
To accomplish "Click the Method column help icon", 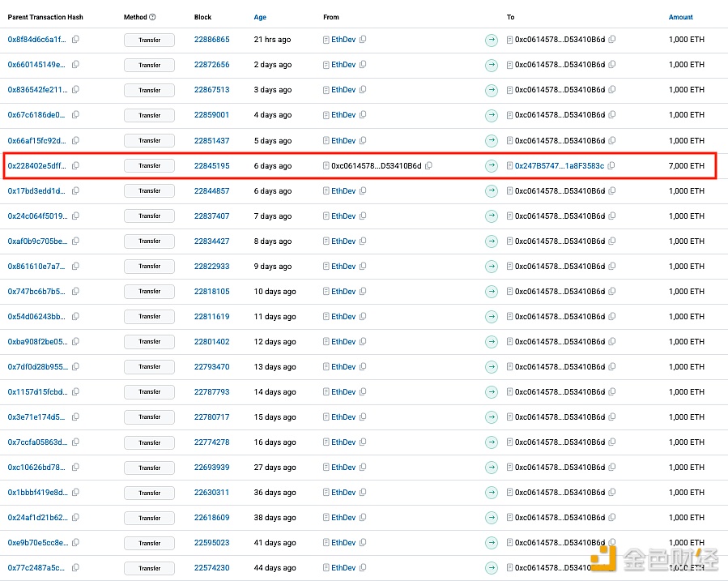I will 153,17.
